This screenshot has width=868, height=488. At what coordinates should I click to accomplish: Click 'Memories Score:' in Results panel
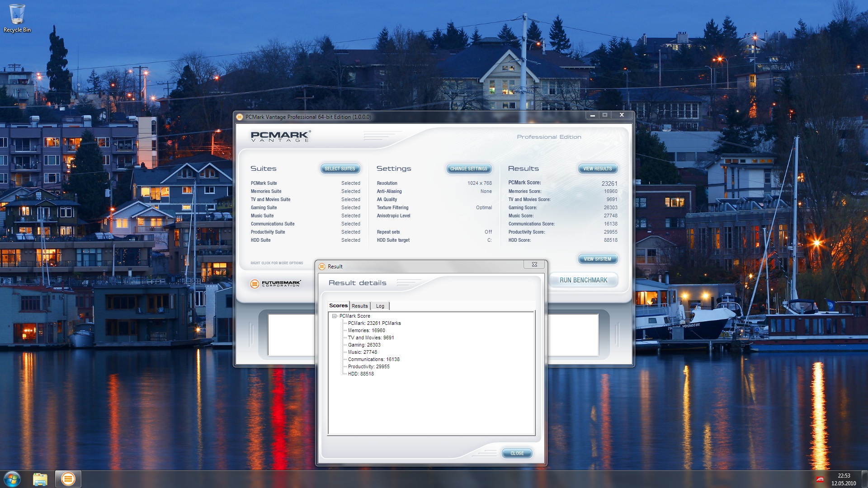coord(524,192)
